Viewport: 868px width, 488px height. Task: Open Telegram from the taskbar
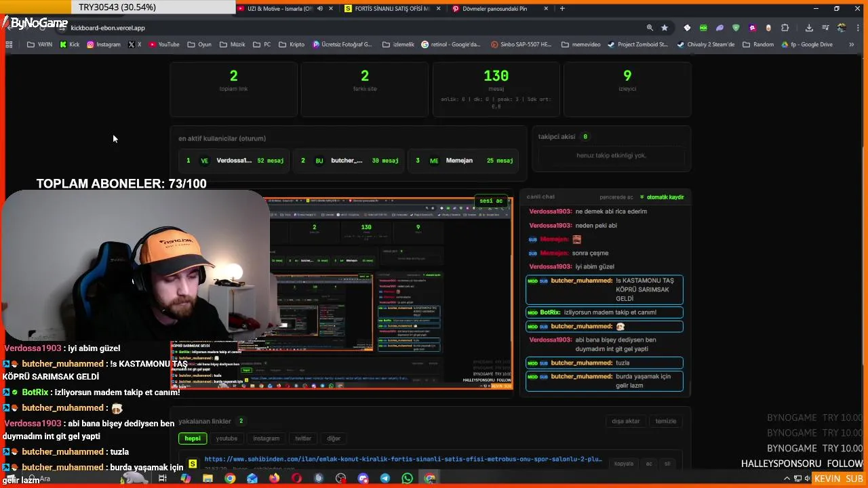click(384, 479)
